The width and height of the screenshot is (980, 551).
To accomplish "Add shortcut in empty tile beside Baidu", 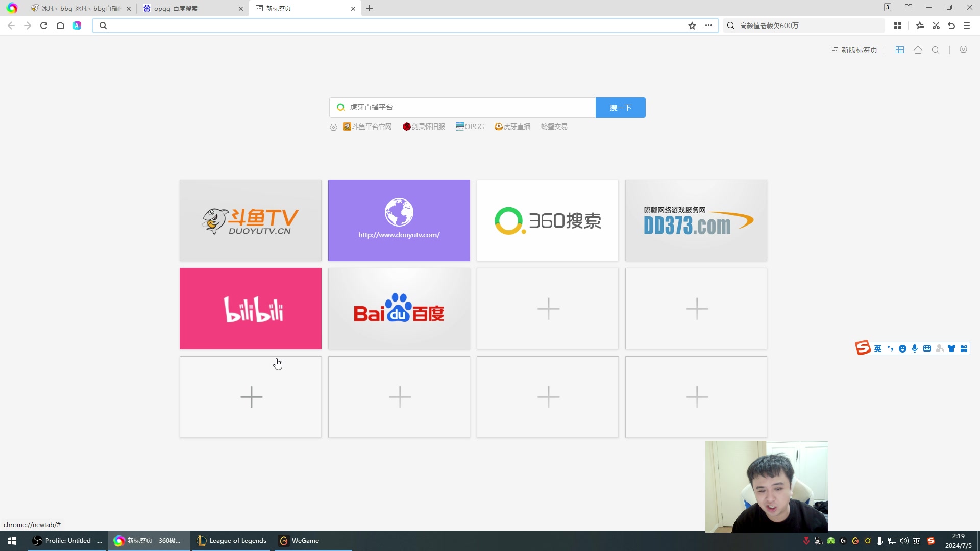I will tap(548, 309).
